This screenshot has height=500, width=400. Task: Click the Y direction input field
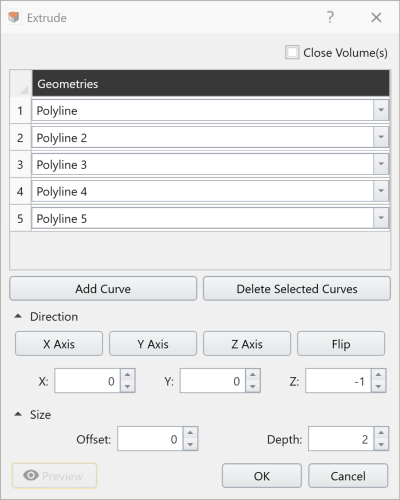pyautogui.click(x=213, y=381)
